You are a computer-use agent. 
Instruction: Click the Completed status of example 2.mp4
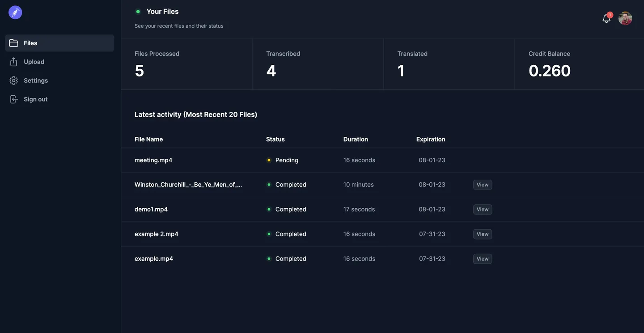pos(286,234)
